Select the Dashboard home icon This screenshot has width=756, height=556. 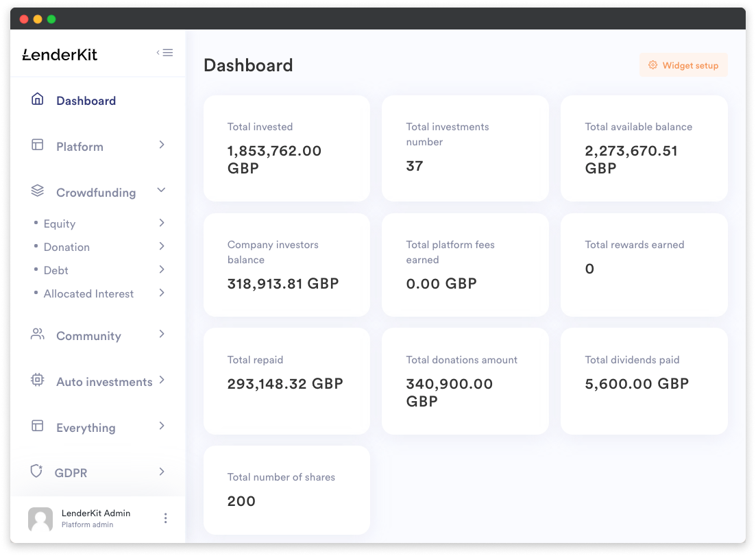[38, 99]
